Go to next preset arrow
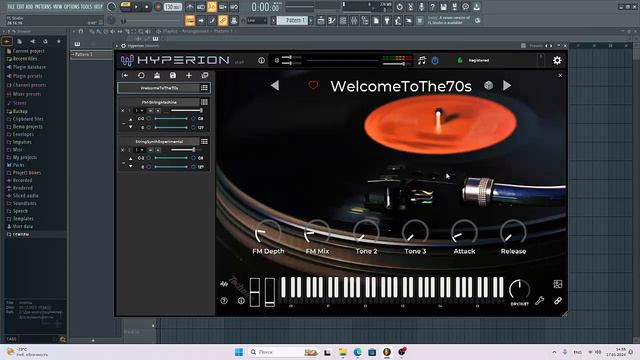The image size is (640, 360). pyautogui.click(x=507, y=85)
